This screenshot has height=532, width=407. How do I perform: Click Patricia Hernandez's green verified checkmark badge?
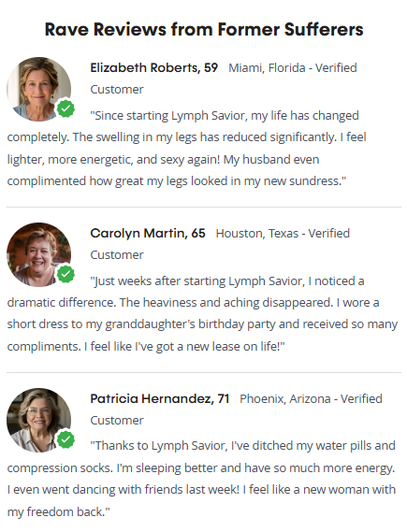pyautogui.click(x=65, y=439)
